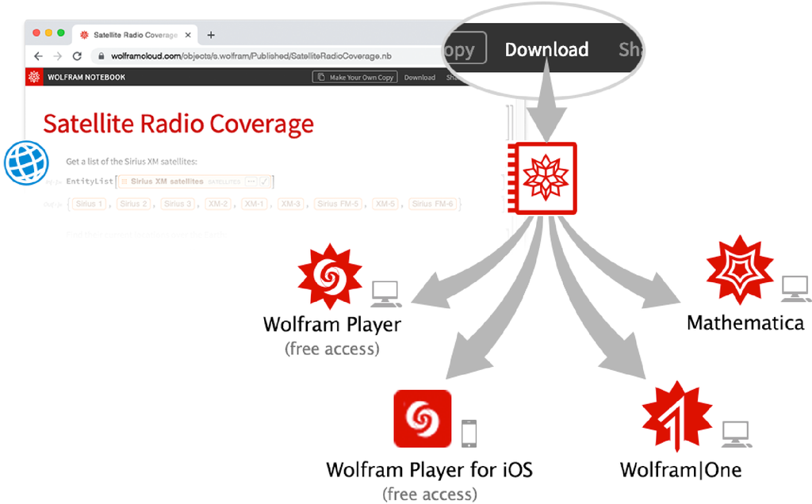
Task: Click the desktop computer icon beside Wolfram|One
Action: pos(737,433)
